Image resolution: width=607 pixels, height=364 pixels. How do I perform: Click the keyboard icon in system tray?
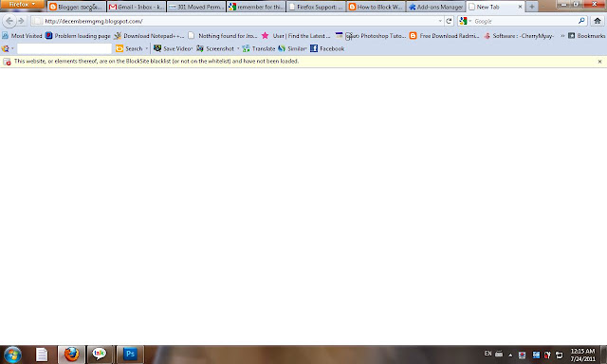499,354
